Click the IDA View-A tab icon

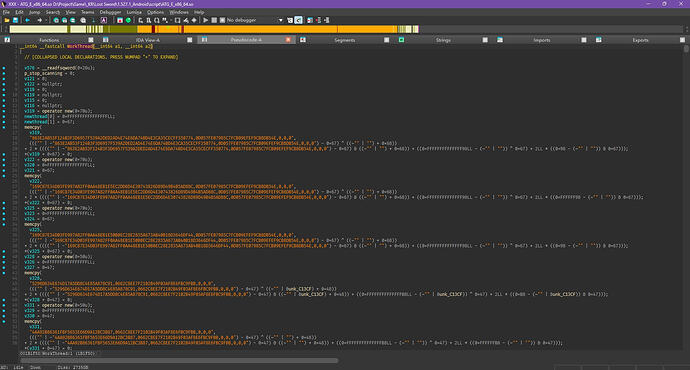pyautogui.click(x=105, y=40)
